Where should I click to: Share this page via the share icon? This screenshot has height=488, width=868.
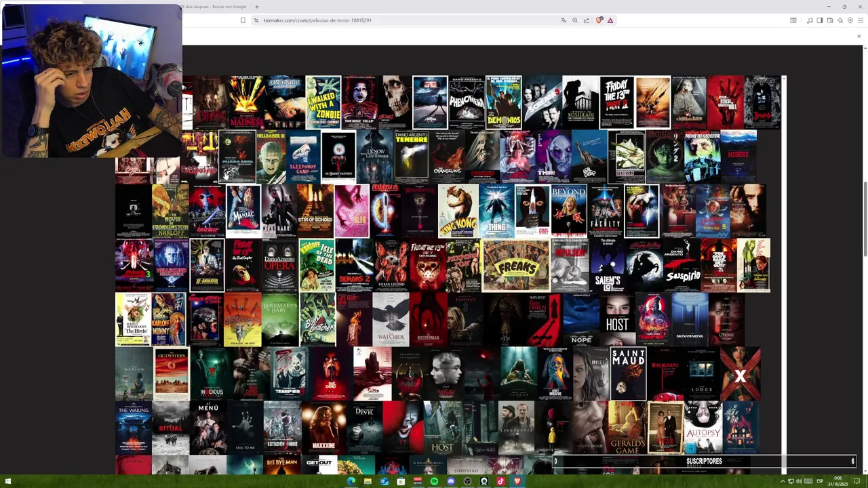586,20
